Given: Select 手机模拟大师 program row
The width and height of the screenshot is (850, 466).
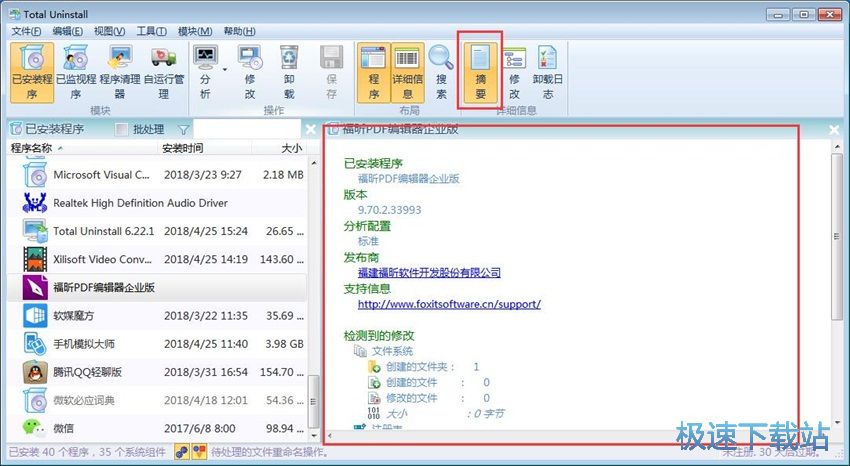Looking at the screenshot, I should click(157, 344).
